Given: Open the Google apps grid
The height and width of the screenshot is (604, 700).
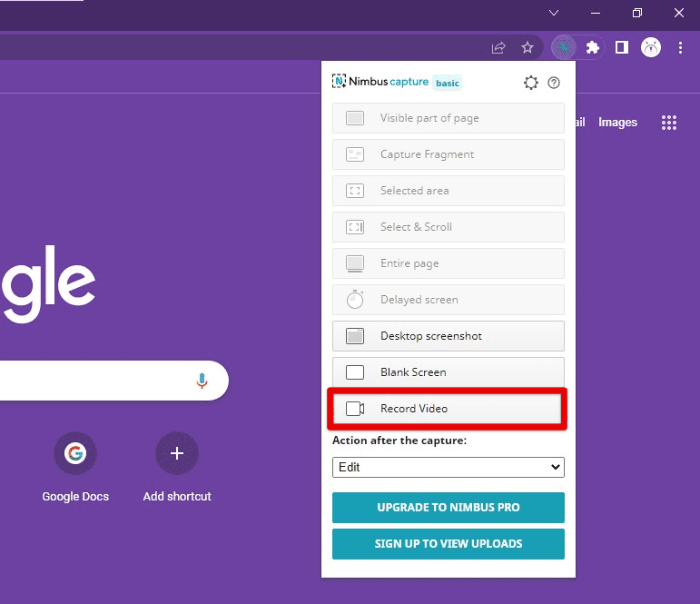Looking at the screenshot, I should pos(669,122).
